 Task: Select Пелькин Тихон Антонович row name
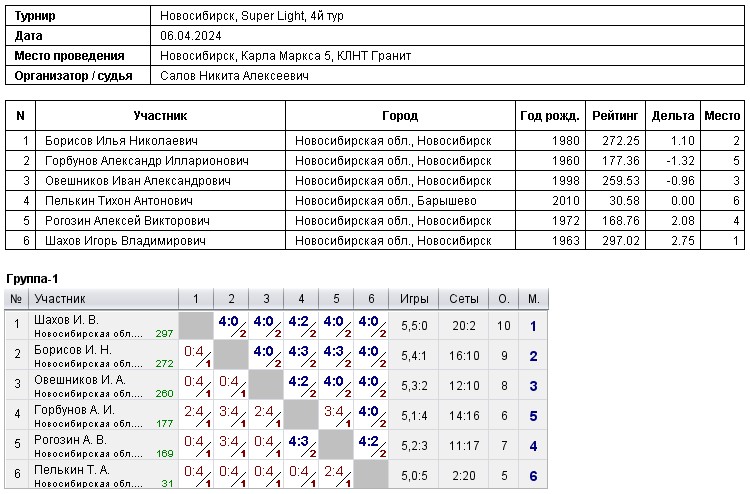pos(117,201)
